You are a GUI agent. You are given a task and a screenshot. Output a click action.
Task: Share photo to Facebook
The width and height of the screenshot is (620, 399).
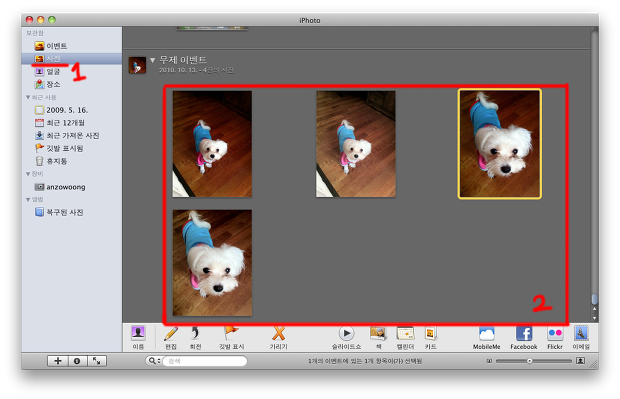pyautogui.click(x=524, y=338)
